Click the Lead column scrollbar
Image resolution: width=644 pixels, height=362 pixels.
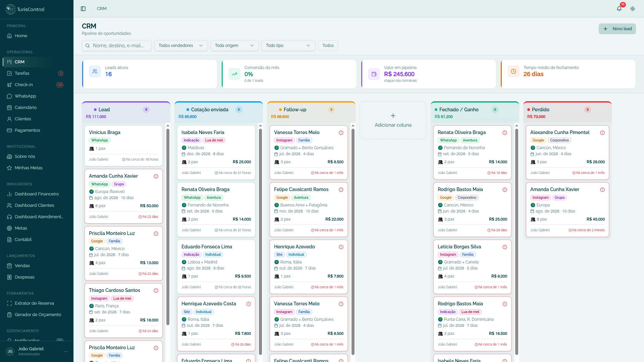click(168, 227)
